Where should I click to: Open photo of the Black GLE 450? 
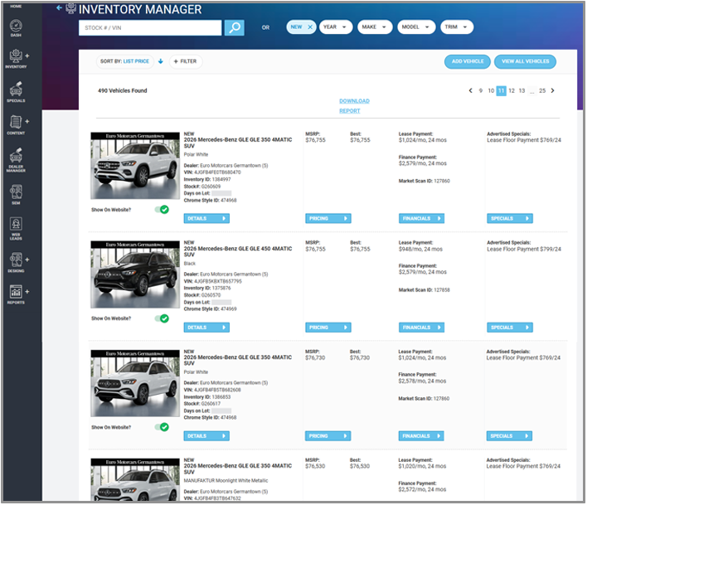[135, 274]
